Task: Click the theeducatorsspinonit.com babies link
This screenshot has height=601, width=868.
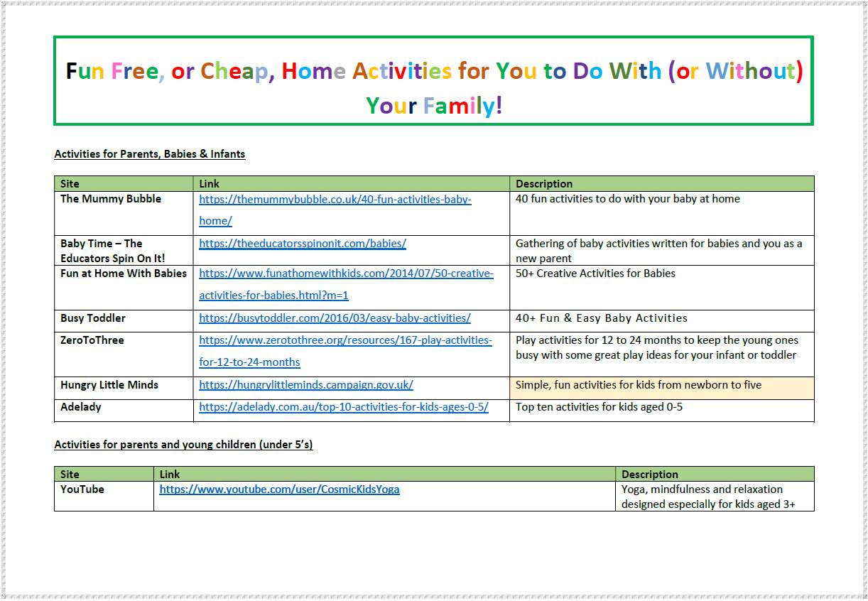Action: pyautogui.click(x=303, y=244)
